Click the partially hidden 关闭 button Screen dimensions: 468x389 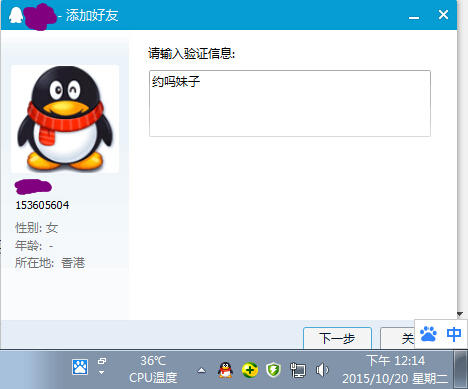tap(397, 338)
